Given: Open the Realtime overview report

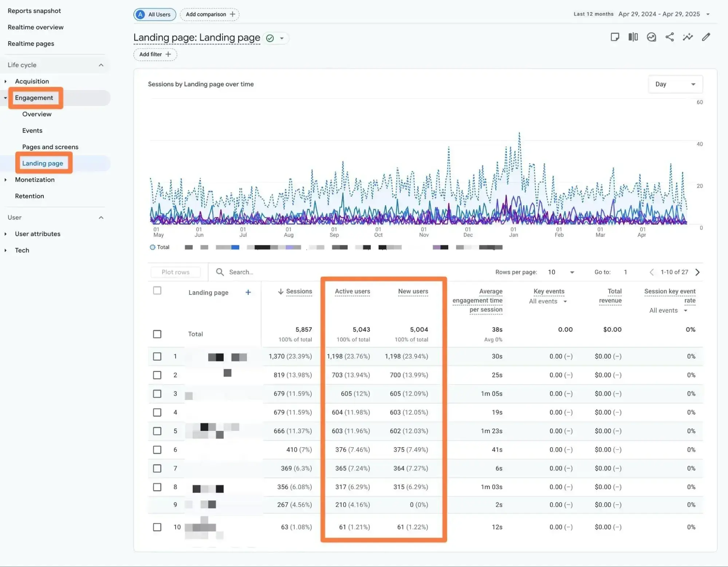Looking at the screenshot, I should pyautogui.click(x=35, y=27).
